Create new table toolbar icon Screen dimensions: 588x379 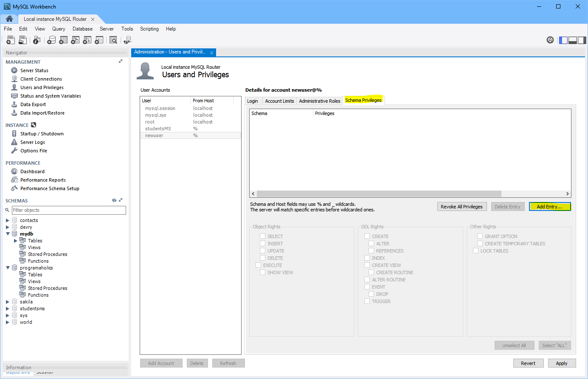(x=63, y=40)
